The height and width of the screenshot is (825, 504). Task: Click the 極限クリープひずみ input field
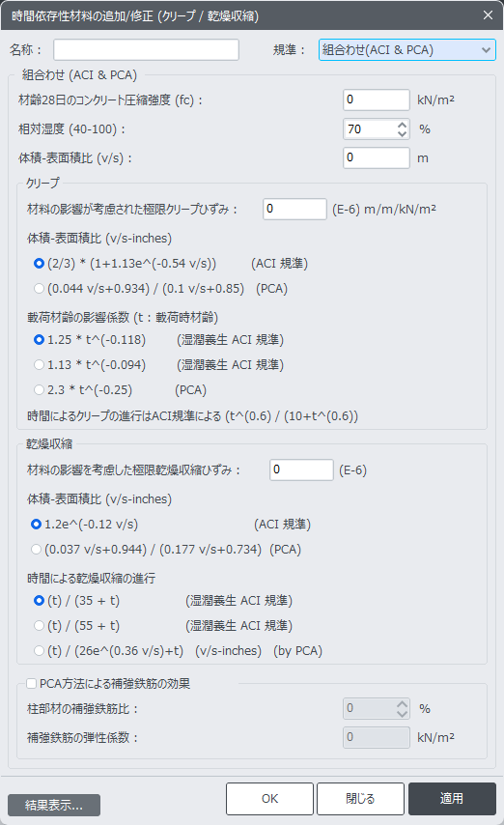point(294,209)
